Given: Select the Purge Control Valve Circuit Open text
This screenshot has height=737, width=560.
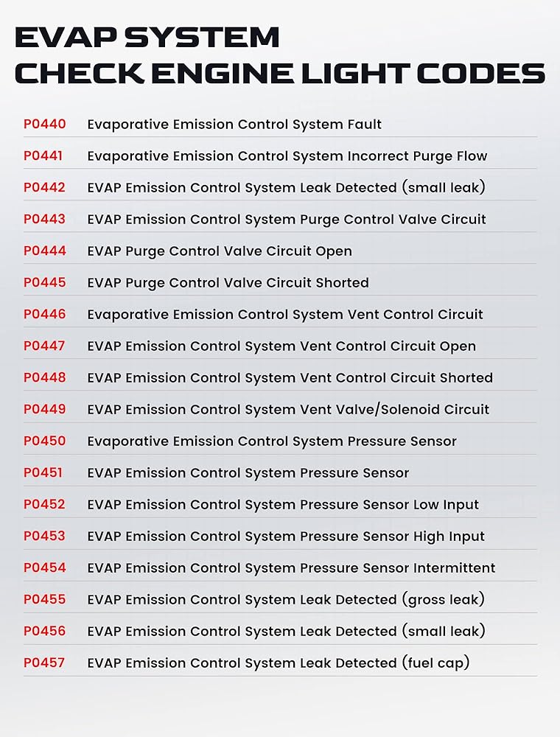Looking at the screenshot, I should 220,251.
